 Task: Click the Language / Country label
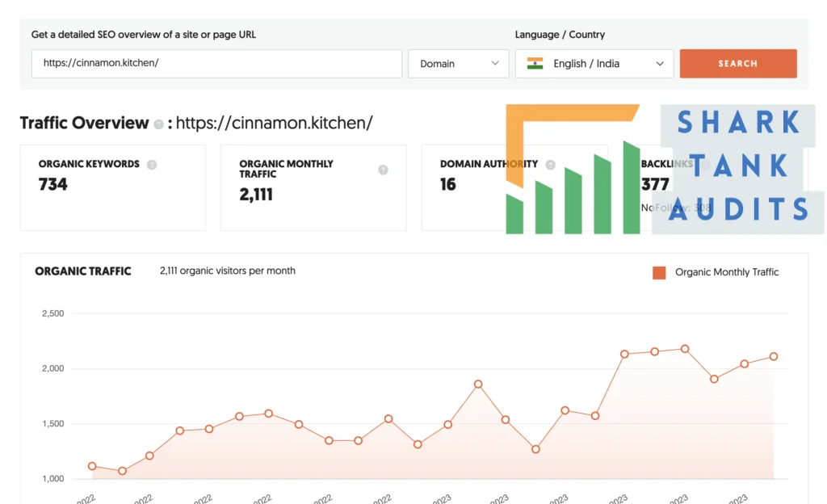tap(560, 35)
